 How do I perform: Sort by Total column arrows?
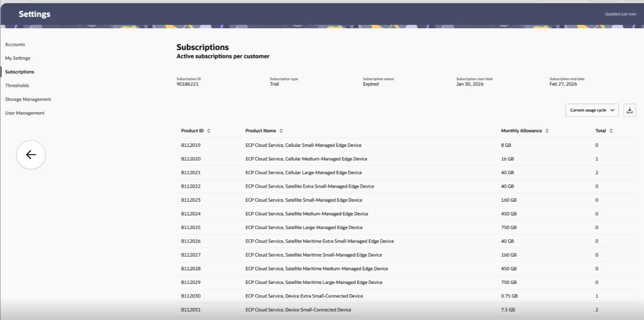coord(611,131)
